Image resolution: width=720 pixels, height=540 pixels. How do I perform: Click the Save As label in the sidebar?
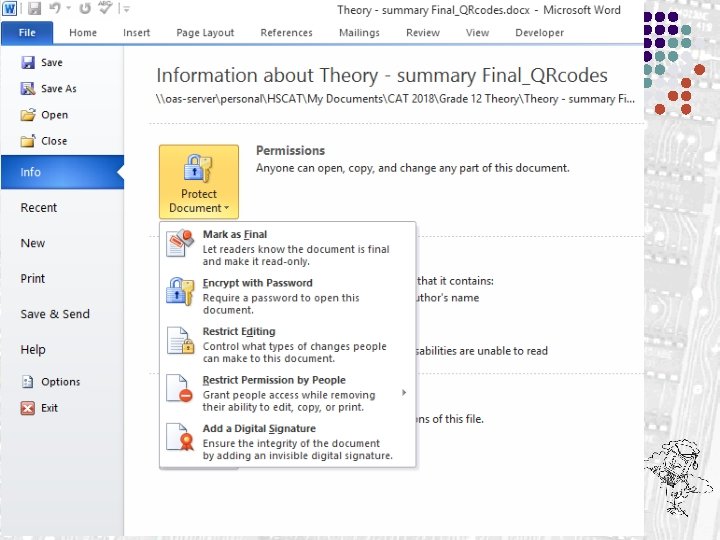click(59, 89)
